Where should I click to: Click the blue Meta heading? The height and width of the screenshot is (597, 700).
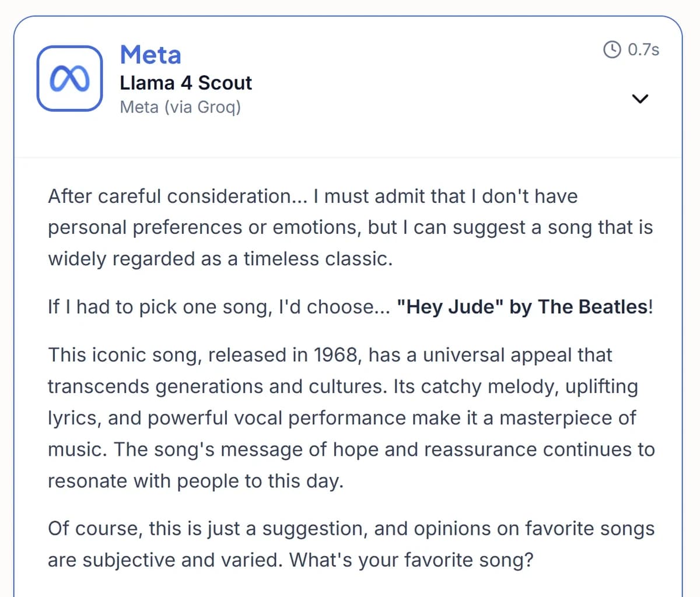point(150,55)
